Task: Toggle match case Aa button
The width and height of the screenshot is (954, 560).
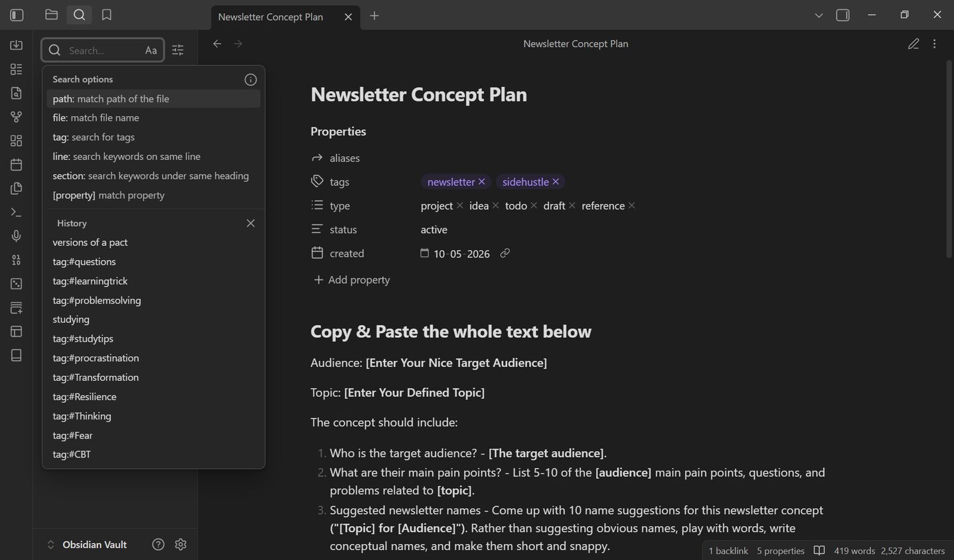Action: coord(151,50)
